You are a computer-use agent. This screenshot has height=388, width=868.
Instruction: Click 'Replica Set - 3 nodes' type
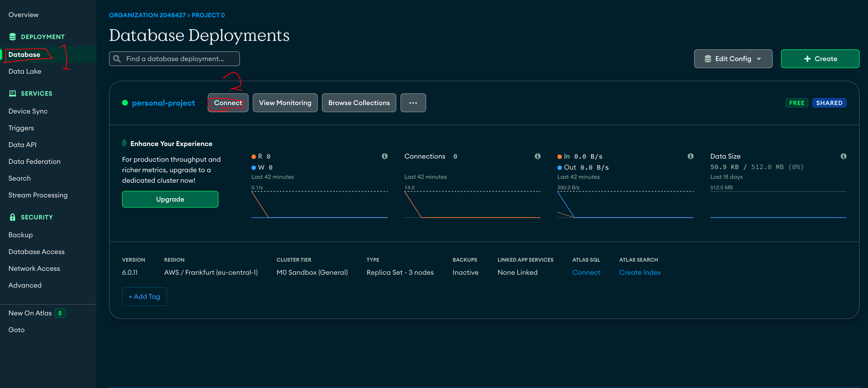click(400, 273)
